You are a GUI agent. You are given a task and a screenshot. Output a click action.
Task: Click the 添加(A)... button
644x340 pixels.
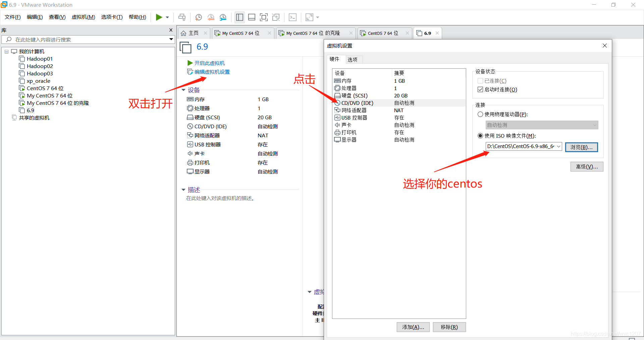413,327
